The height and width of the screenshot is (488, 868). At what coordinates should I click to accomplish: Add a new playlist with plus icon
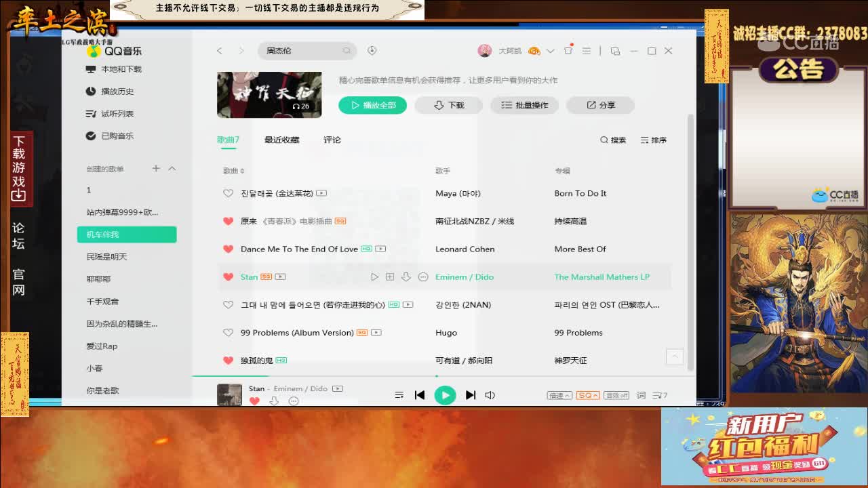click(156, 168)
